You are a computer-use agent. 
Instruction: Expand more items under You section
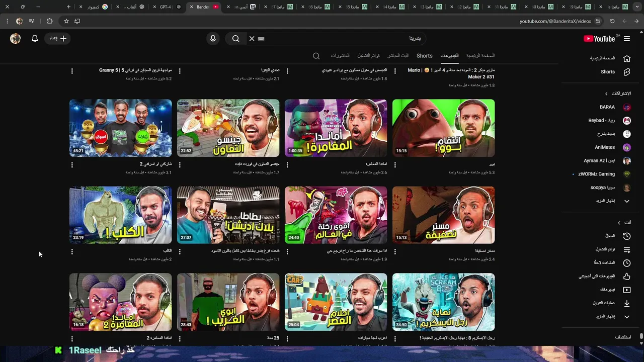click(612, 317)
